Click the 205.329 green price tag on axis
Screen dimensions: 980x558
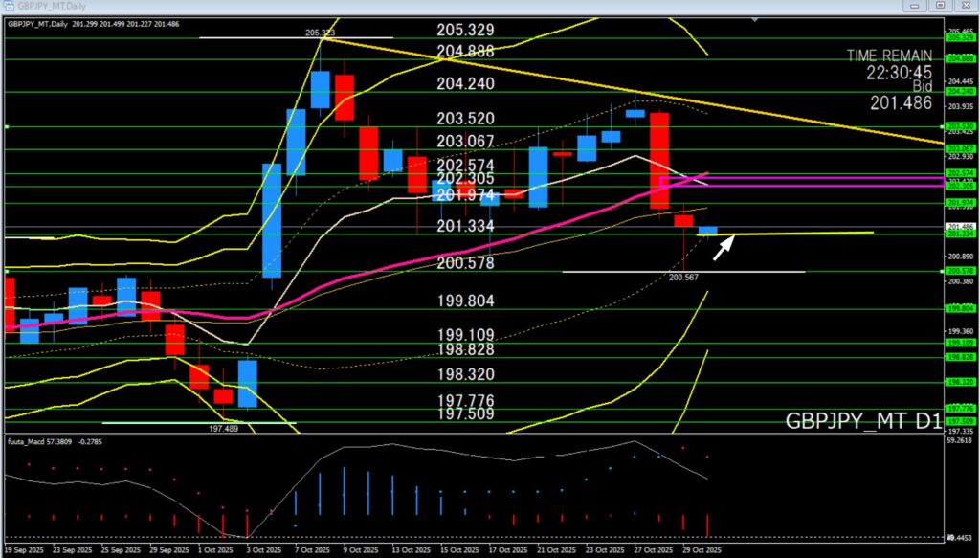coord(961,37)
